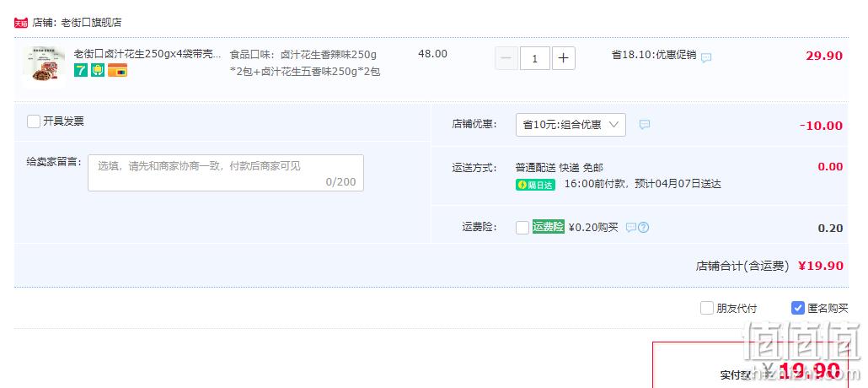Check the 朋友代付 checkbox
Viewport: 868px width, 388px height.
tap(707, 308)
